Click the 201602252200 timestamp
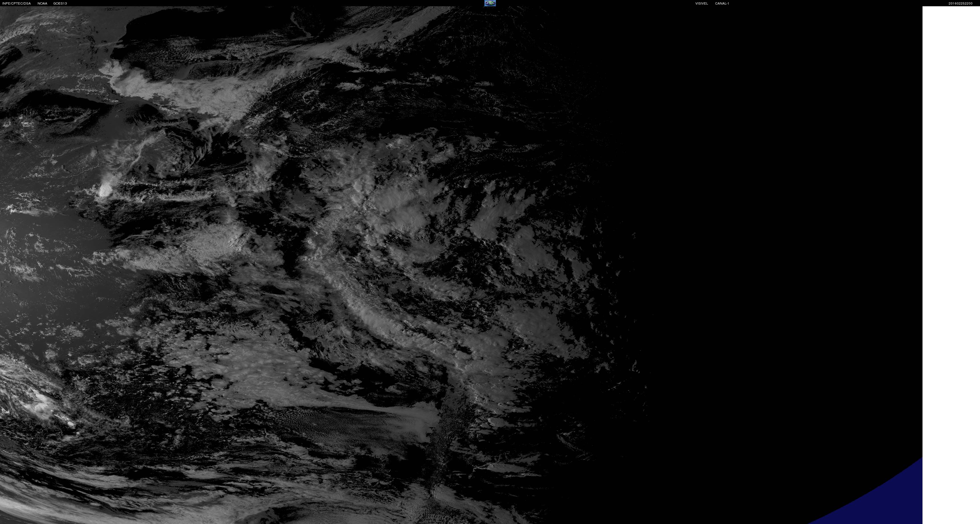Viewport: 980px width, 524px height. coord(960,3)
